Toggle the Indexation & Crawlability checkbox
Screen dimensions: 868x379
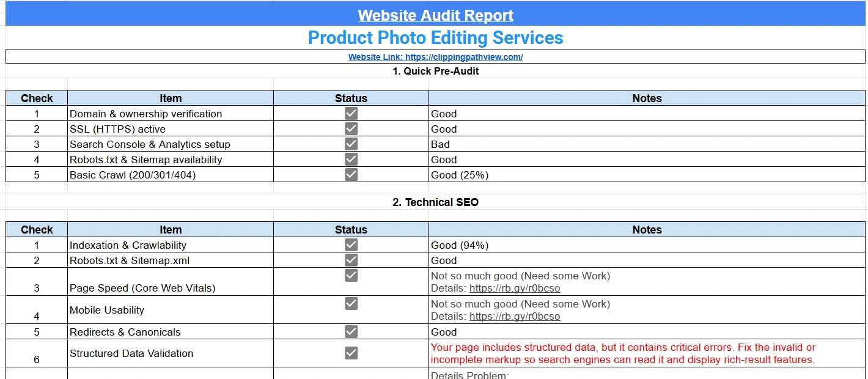pos(351,245)
